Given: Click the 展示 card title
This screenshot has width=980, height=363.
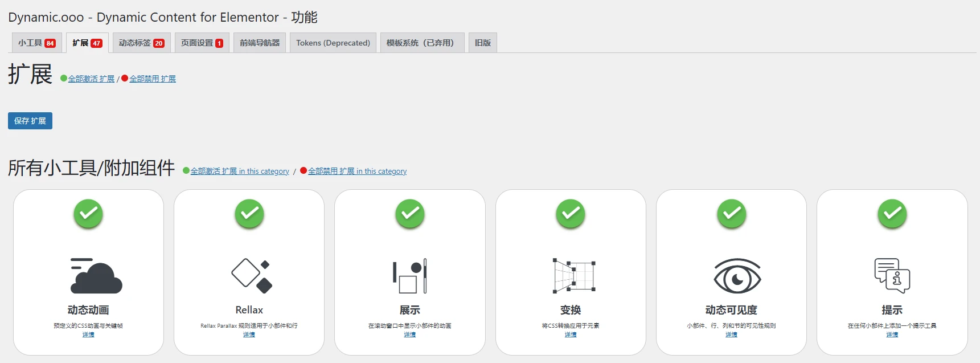Looking at the screenshot, I should click(410, 310).
